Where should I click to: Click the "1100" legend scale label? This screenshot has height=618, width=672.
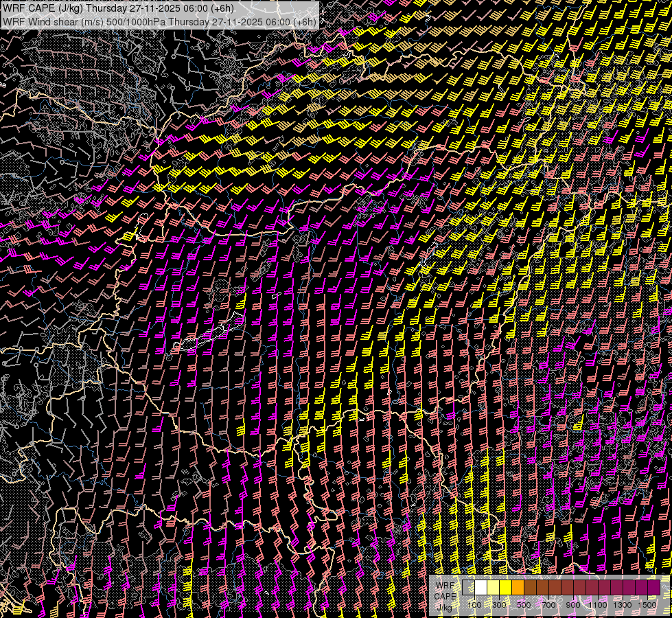[597, 605]
